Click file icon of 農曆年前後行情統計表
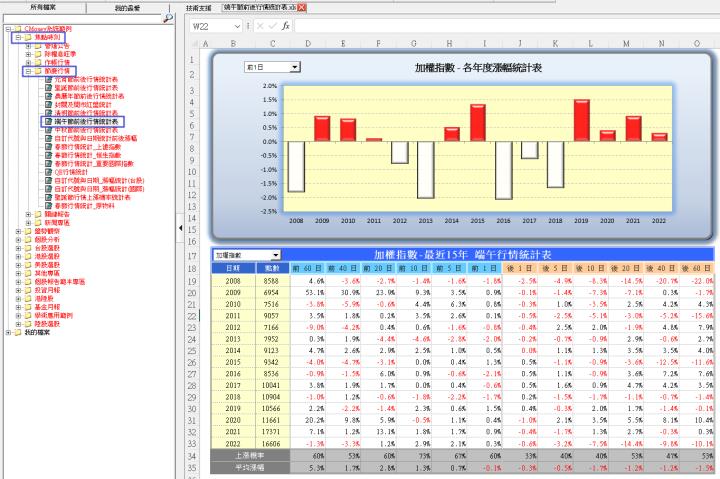 48,96
